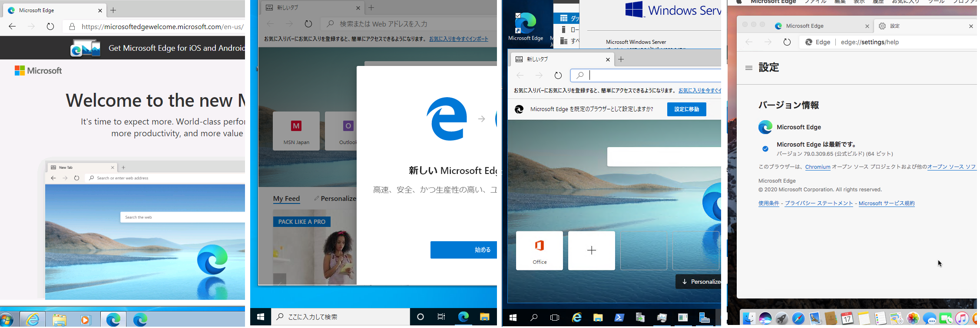The width and height of the screenshot is (980, 328).
Task: Open the Windows 7 Start orb
Action: pos(6,320)
